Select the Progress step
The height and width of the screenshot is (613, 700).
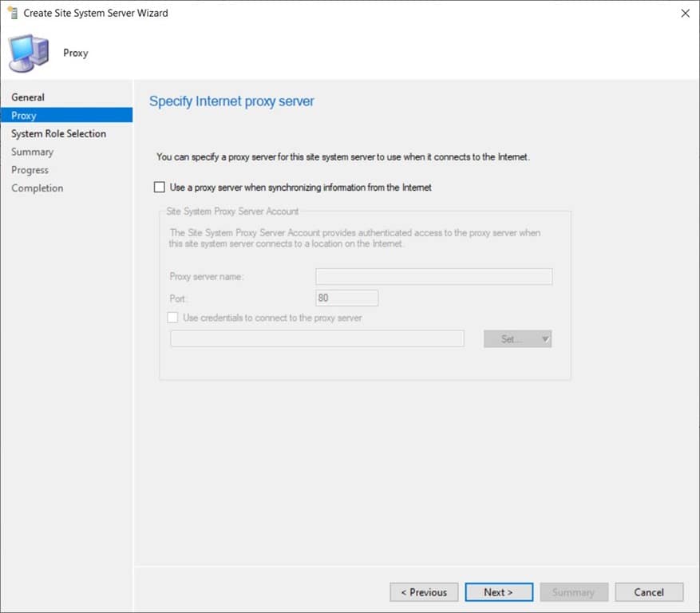click(30, 169)
